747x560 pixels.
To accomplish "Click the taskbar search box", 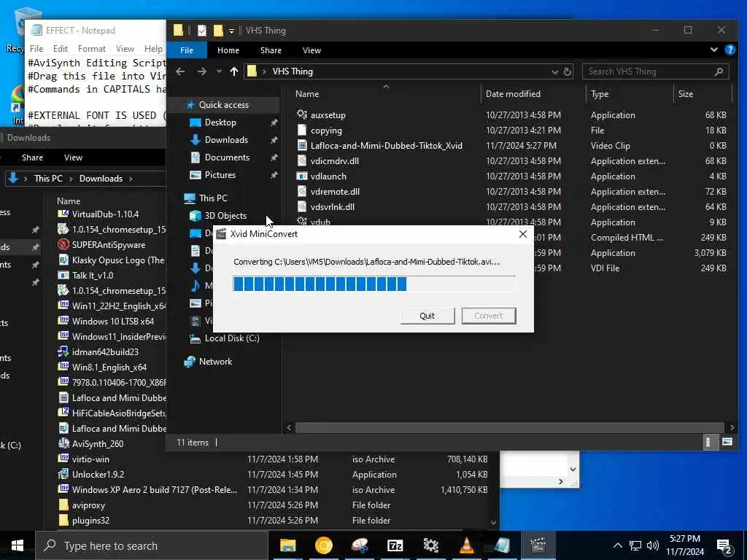I will [152, 545].
